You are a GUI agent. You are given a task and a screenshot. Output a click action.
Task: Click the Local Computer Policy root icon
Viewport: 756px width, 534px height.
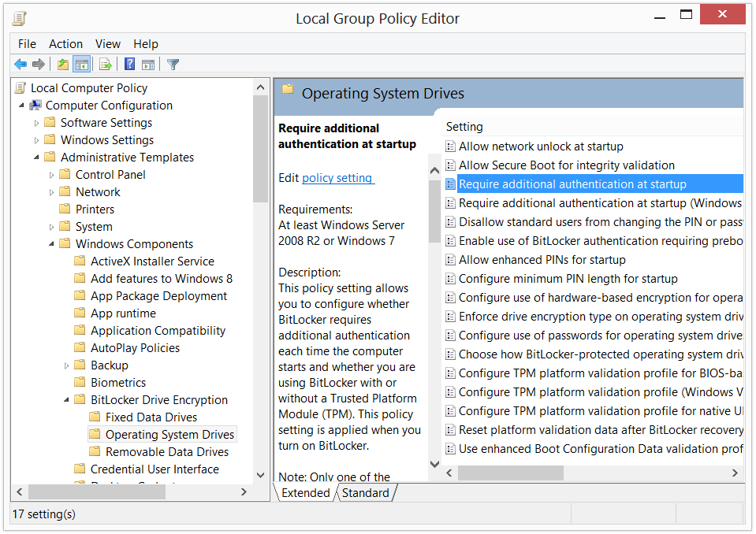click(x=20, y=87)
